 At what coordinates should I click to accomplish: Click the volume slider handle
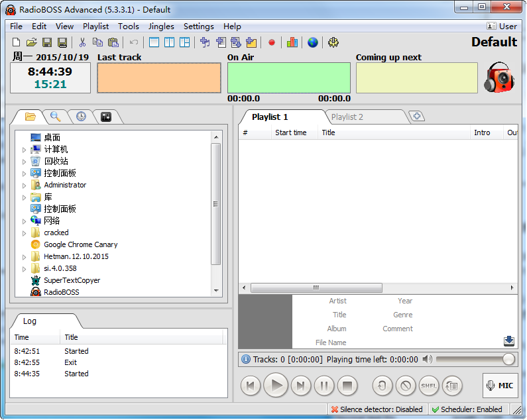tap(508, 359)
